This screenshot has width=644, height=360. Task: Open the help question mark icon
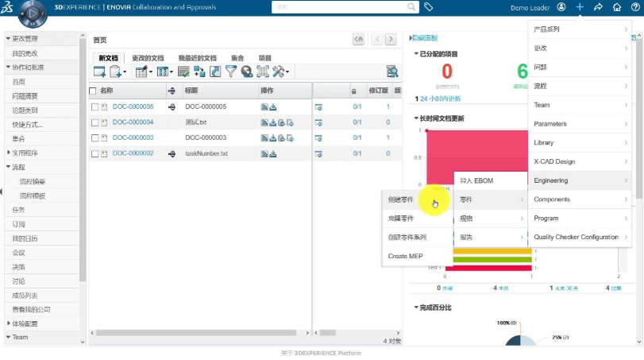634,7
